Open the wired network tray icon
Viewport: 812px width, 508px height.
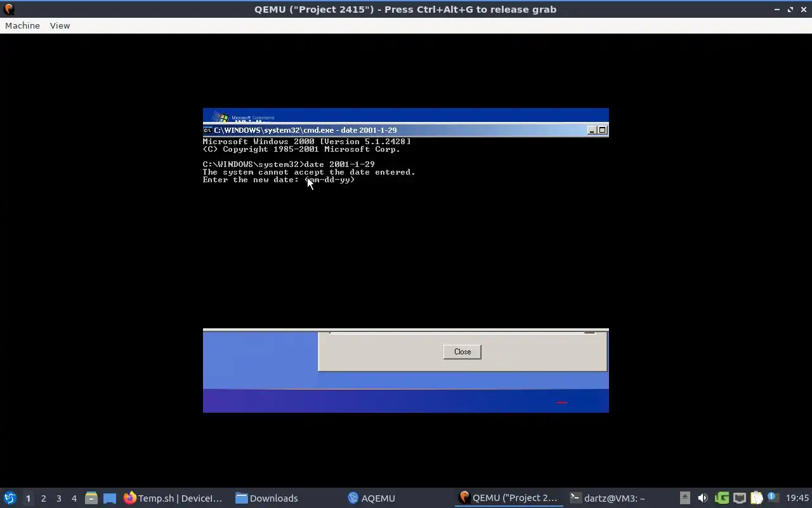(739, 498)
